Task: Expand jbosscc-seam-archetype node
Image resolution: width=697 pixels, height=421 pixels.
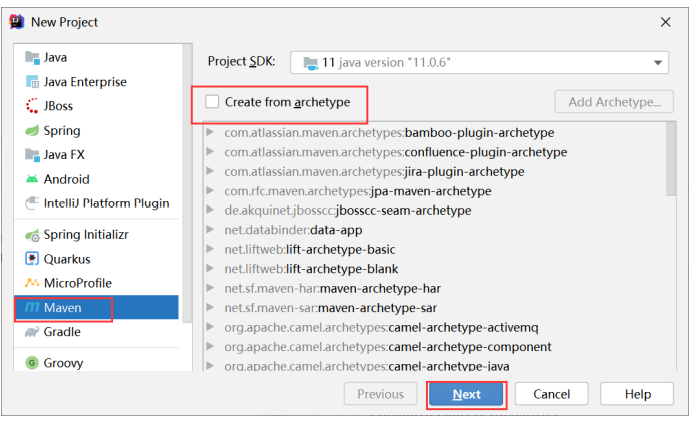Action: pyautogui.click(x=210, y=210)
